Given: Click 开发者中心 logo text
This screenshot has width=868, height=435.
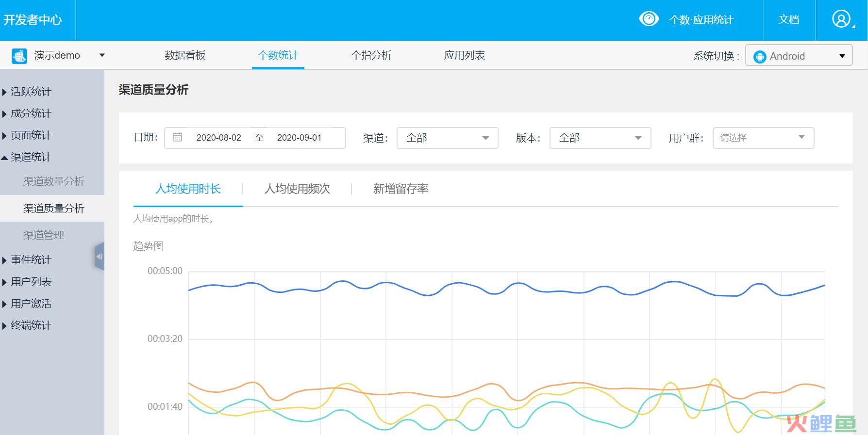Looking at the screenshot, I should pyautogui.click(x=33, y=20).
